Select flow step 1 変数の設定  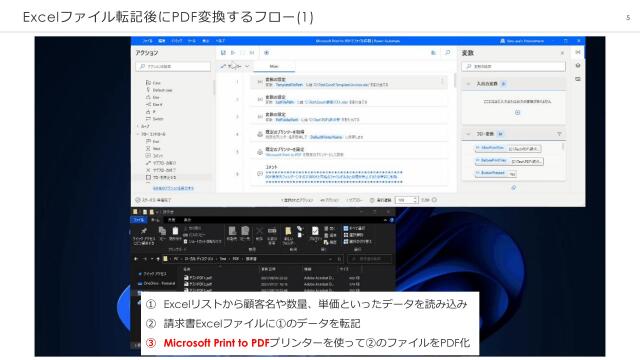pyautogui.click(x=349, y=82)
